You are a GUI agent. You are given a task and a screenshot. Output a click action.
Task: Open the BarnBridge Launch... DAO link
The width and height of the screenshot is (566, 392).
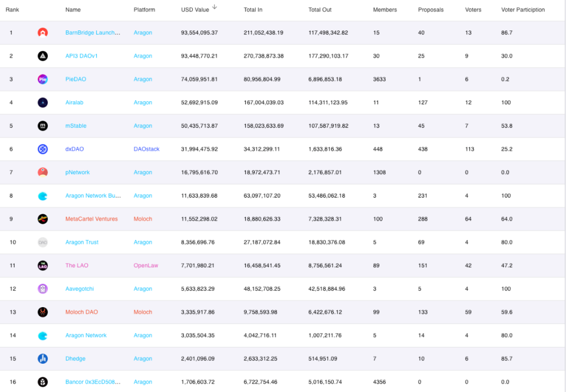coord(93,32)
